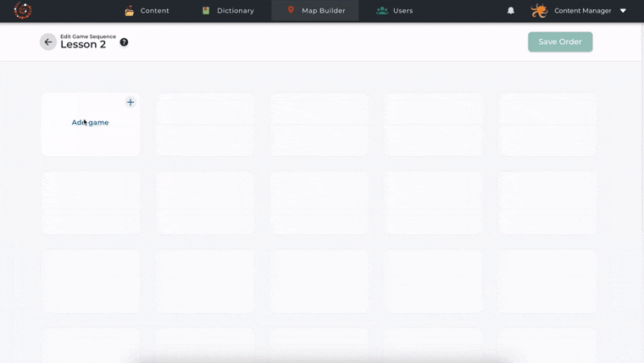Select the Map Builder tab
This screenshot has height=363, width=644.
(323, 11)
